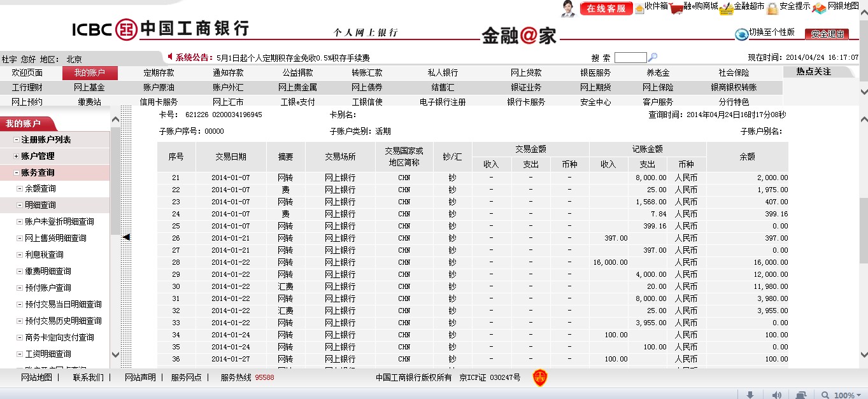Select 余额查询 in the sidebar

pyautogui.click(x=40, y=189)
